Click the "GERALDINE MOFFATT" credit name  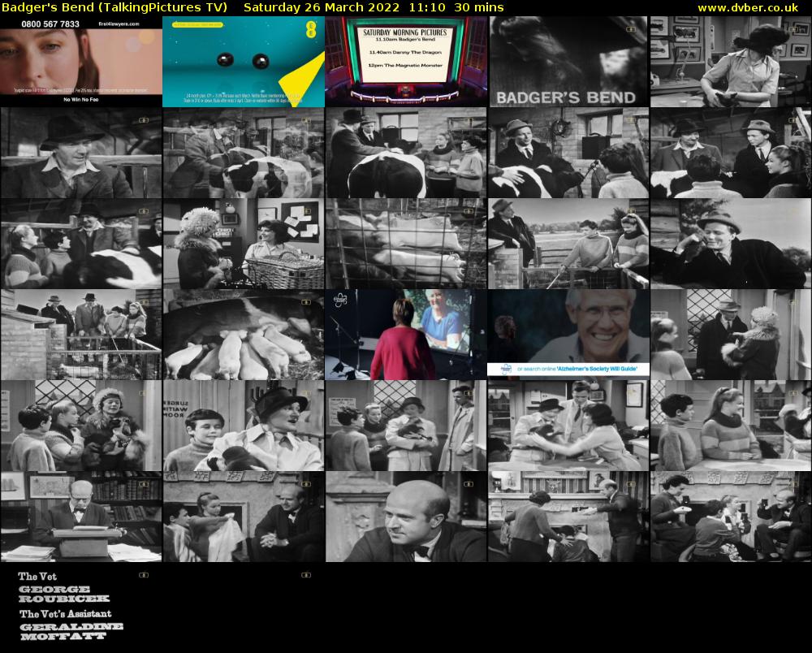click(x=71, y=632)
